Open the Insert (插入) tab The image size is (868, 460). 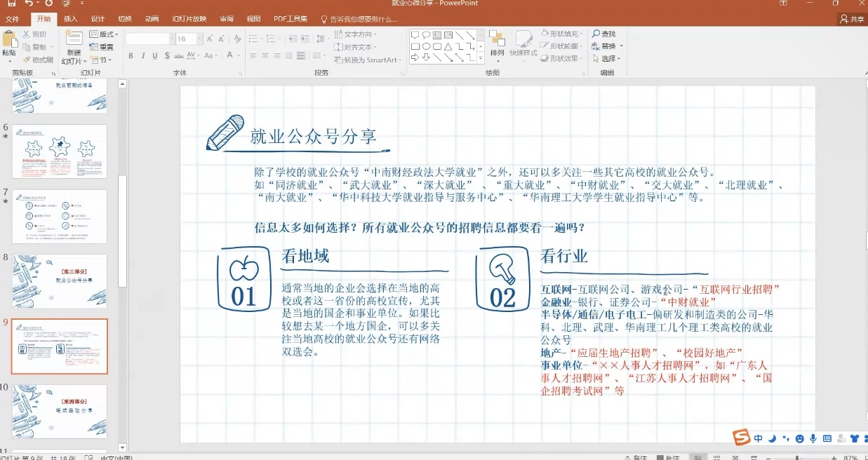[x=70, y=19]
